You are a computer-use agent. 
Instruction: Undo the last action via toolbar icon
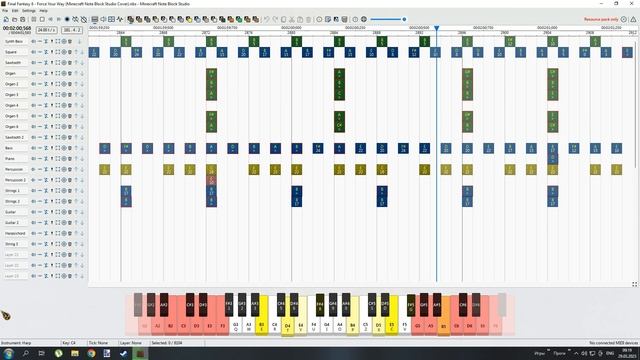click(266, 19)
